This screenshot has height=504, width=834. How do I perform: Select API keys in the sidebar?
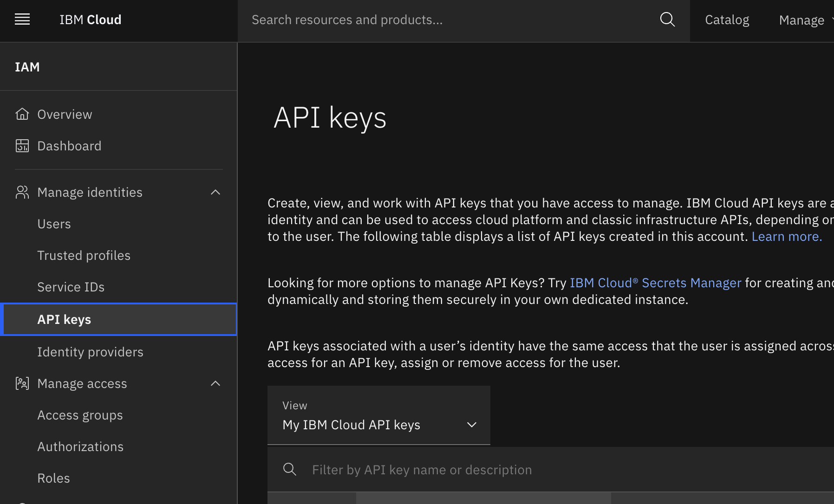pos(118,319)
